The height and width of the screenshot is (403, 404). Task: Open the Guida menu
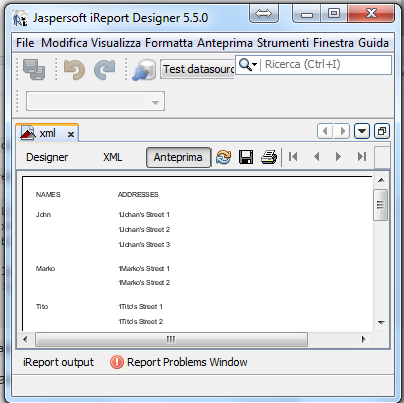click(x=373, y=43)
